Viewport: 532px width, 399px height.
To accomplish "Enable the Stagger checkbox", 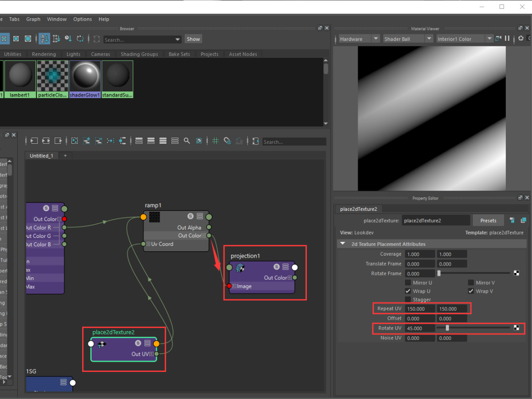I will click(408, 299).
